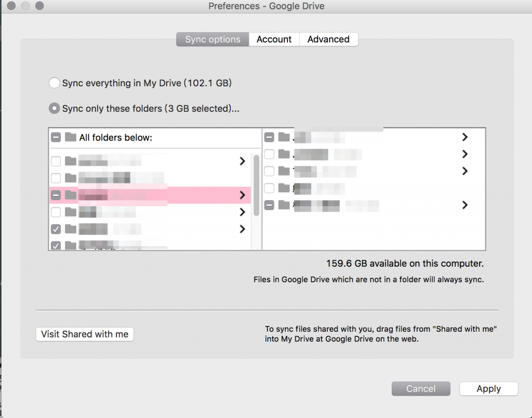Expand the third folder in right pane
This screenshot has width=532, height=418.
(465, 171)
